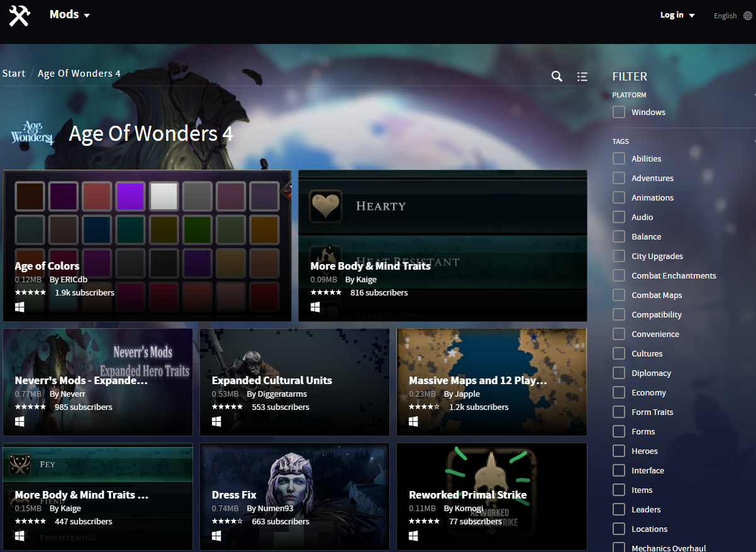Screen dimensions: 756x552
Task: Expand the Mods dropdown menu
Action: pyautogui.click(x=70, y=14)
